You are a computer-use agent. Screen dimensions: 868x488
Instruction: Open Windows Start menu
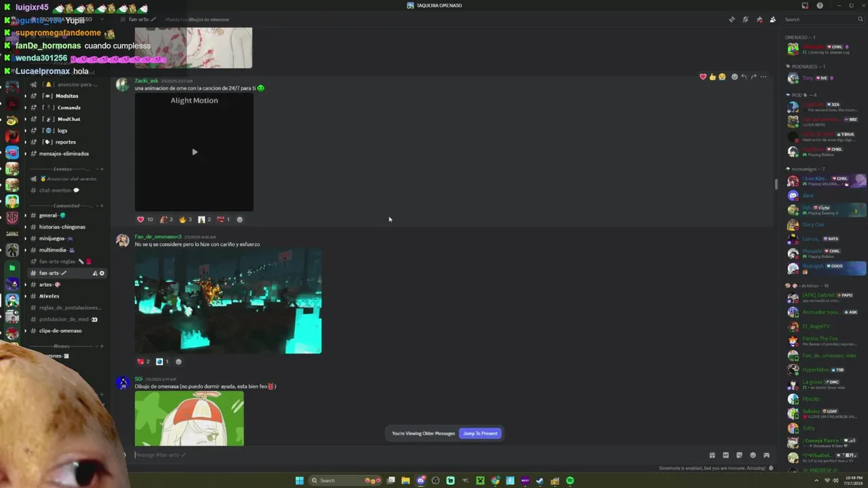click(299, 481)
